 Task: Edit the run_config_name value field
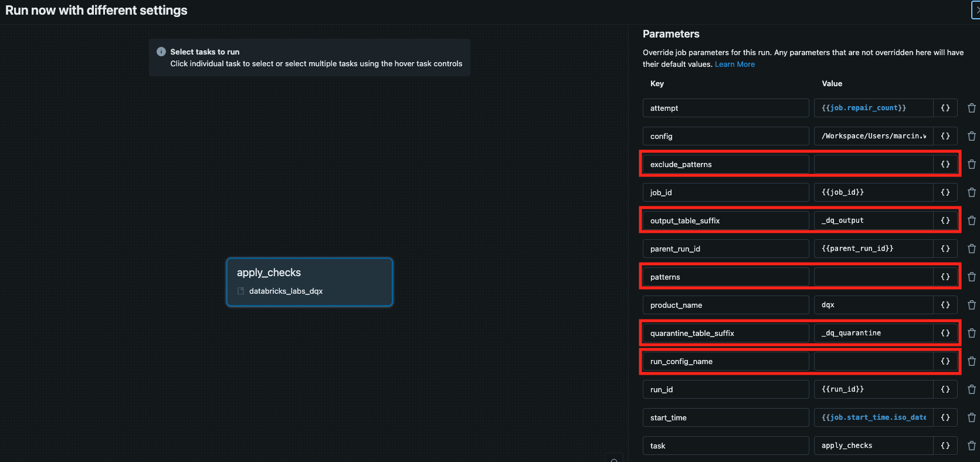873,361
